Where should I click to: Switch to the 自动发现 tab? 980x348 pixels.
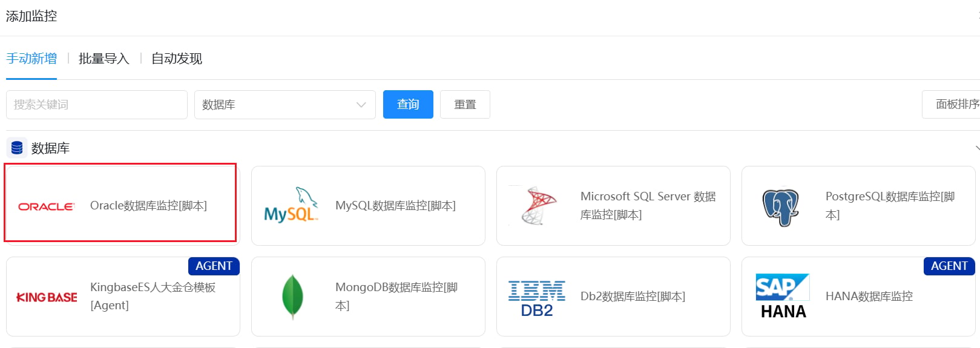point(177,59)
